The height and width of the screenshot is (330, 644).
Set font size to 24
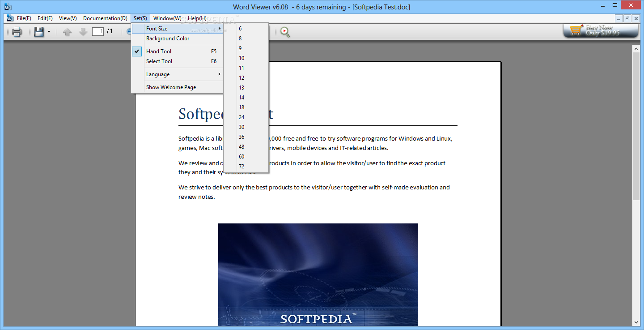click(246, 117)
